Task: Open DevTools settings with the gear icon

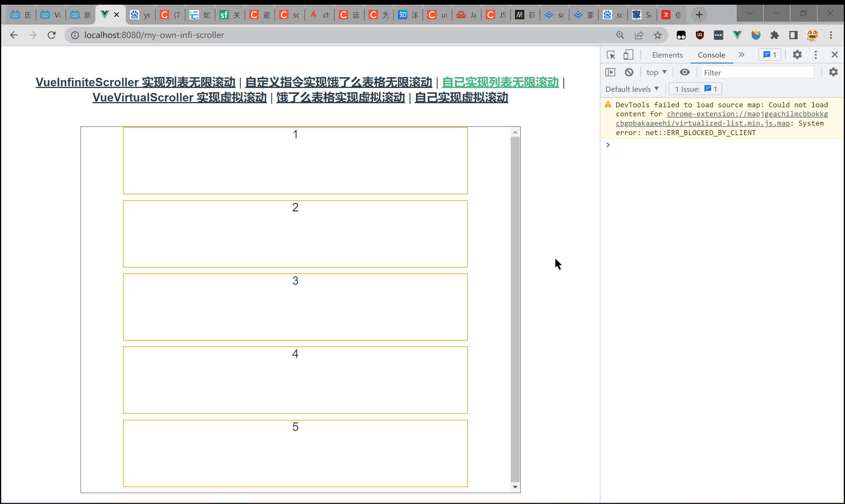Action: [x=797, y=54]
